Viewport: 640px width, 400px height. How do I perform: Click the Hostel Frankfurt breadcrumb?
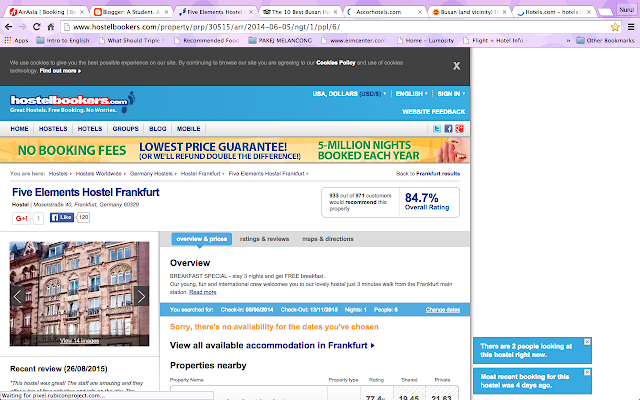point(201,173)
